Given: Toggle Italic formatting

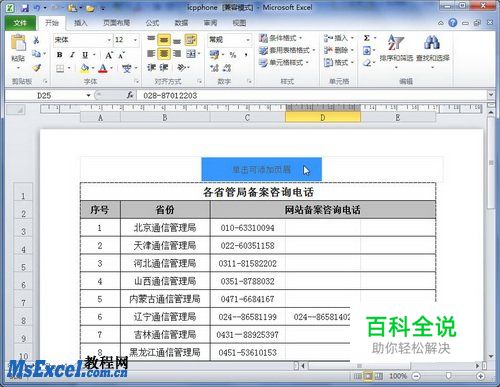Looking at the screenshot, I should 72,55.
